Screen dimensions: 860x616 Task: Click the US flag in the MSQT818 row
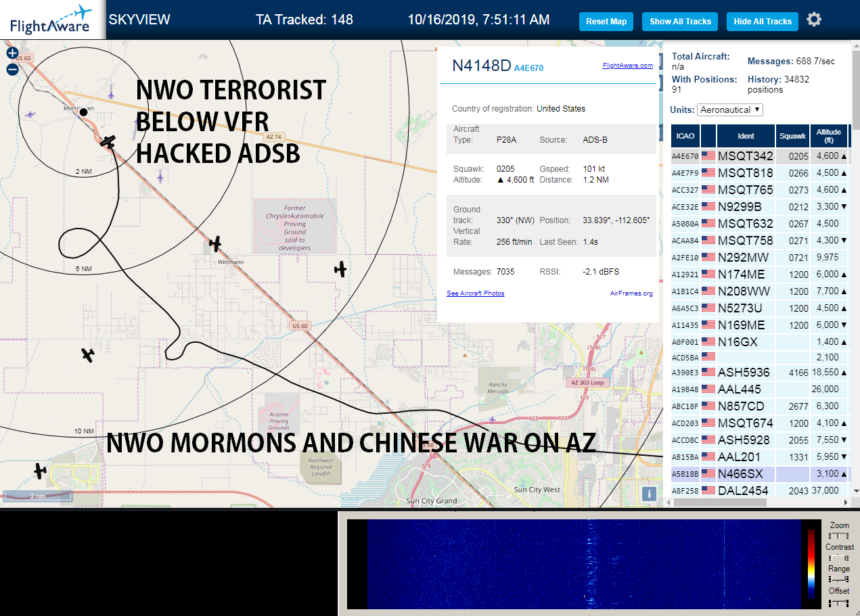point(708,173)
